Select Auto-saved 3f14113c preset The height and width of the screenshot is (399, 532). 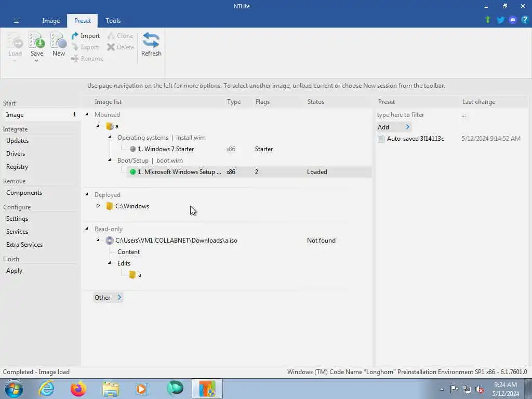[415, 138]
